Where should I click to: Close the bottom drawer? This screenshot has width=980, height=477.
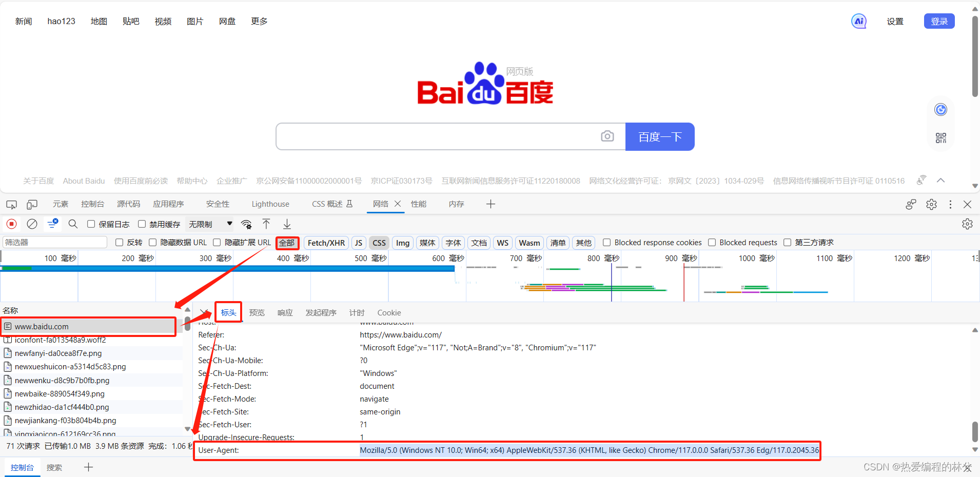tap(967, 467)
